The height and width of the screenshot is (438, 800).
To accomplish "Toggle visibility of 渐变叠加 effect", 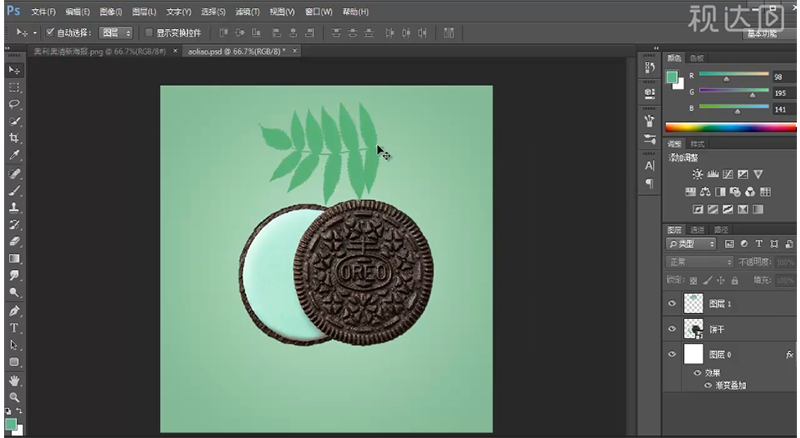I will click(708, 385).
